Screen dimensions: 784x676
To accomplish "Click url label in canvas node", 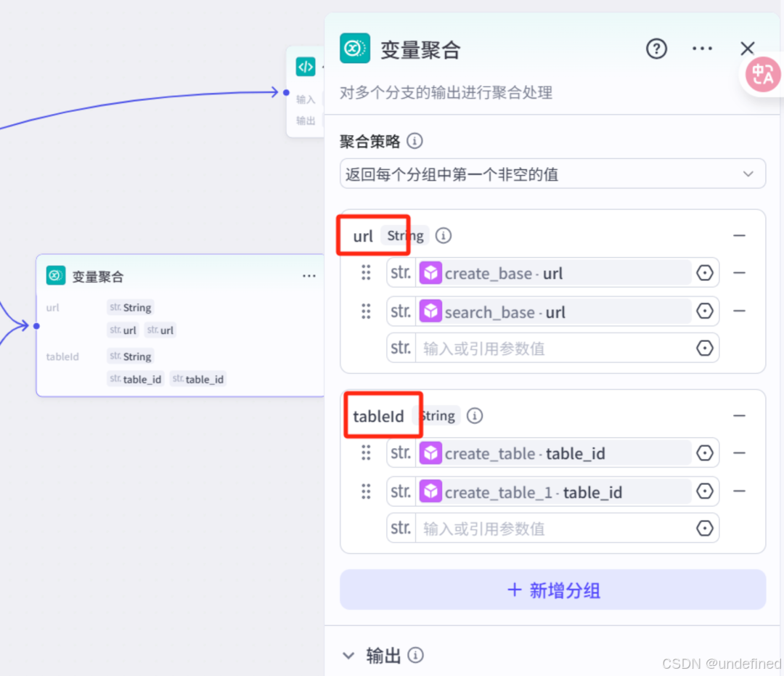I will [x=52, y=307].
